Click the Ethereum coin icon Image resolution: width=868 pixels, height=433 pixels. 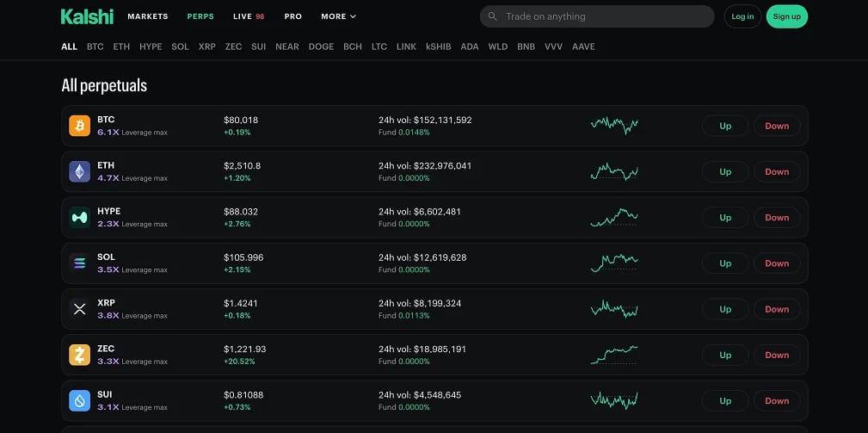[80, 171]
